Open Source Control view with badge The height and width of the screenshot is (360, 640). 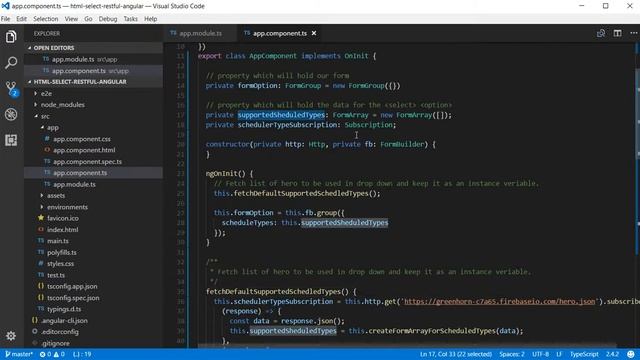11,89
